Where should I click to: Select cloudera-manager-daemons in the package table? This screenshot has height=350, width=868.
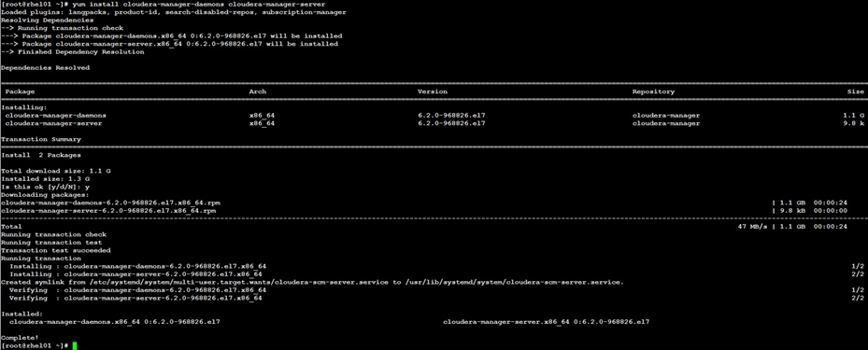click(55, 116)
